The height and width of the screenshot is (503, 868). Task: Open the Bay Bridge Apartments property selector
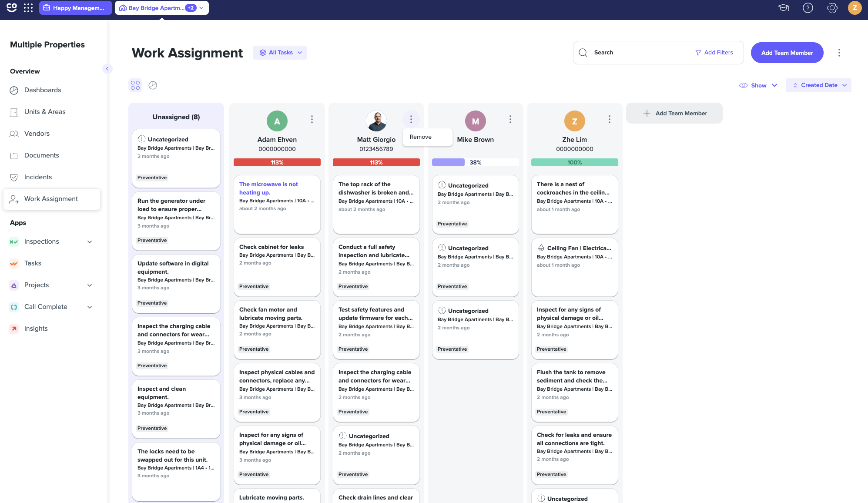pyautogui.click(x=162, y=8)
